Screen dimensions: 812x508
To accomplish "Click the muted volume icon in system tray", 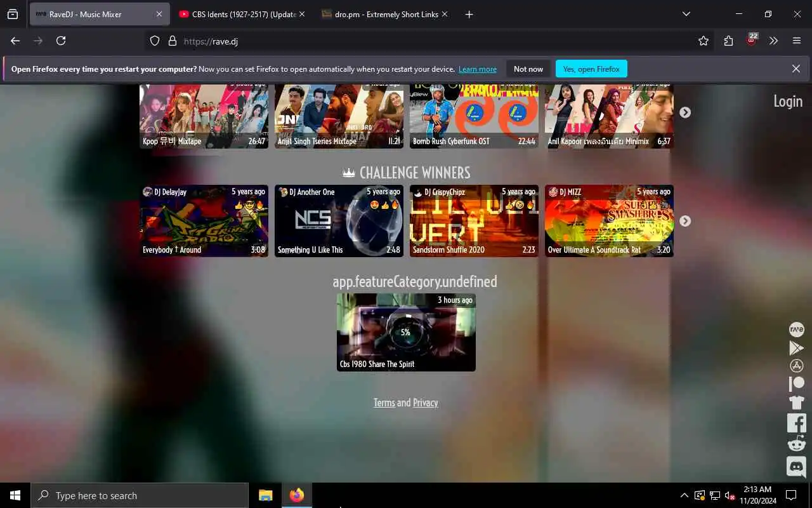I will (x=730, y=495).
